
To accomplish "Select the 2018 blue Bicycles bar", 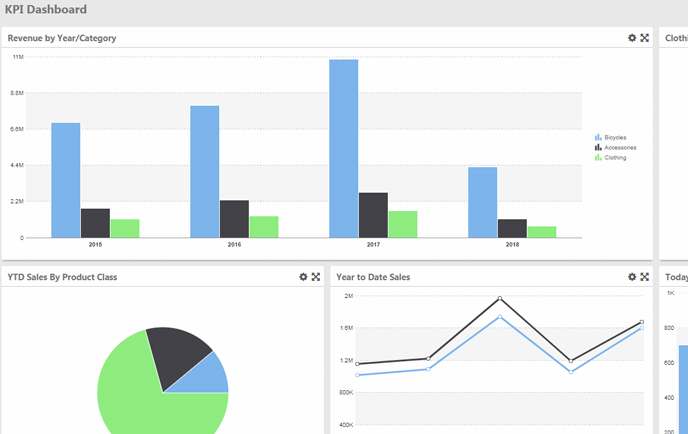I will [483, 202].
